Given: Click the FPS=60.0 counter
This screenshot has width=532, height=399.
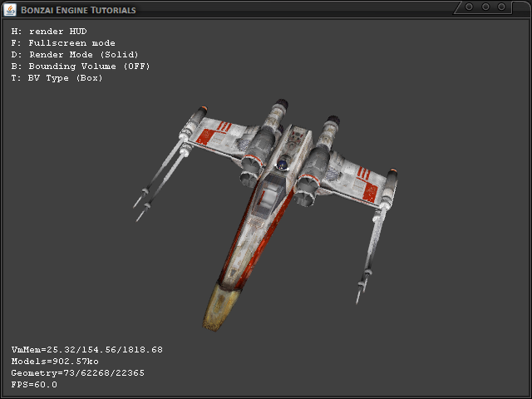Looking at the screenshot, I should point(34,385).
